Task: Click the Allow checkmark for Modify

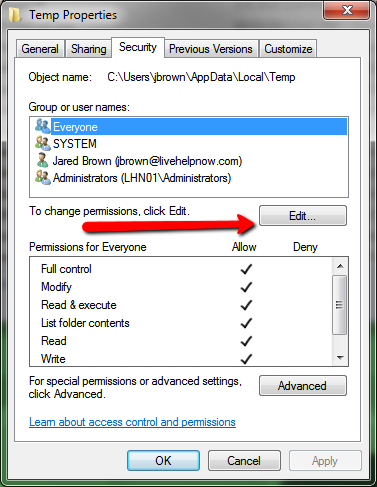Action: tap(246, 287)
